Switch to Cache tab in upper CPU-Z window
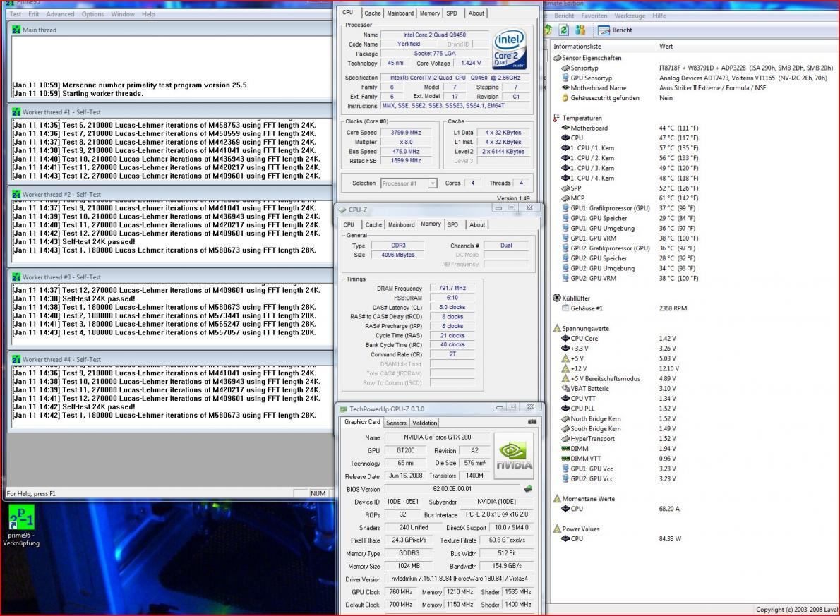The height and width of the screenshot is (616, 840). click(x=372, y=13)
